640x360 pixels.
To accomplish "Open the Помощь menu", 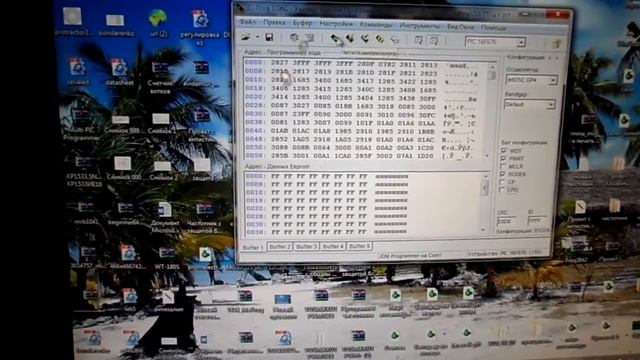I will click(x=493, y=27).
